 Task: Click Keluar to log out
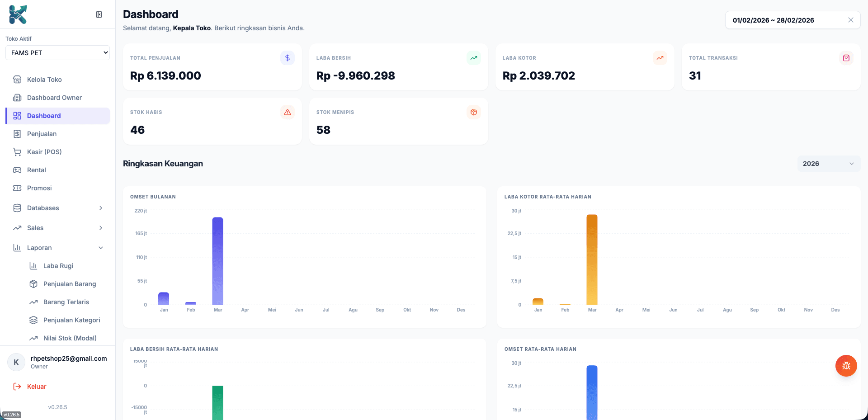coord(36,387)
